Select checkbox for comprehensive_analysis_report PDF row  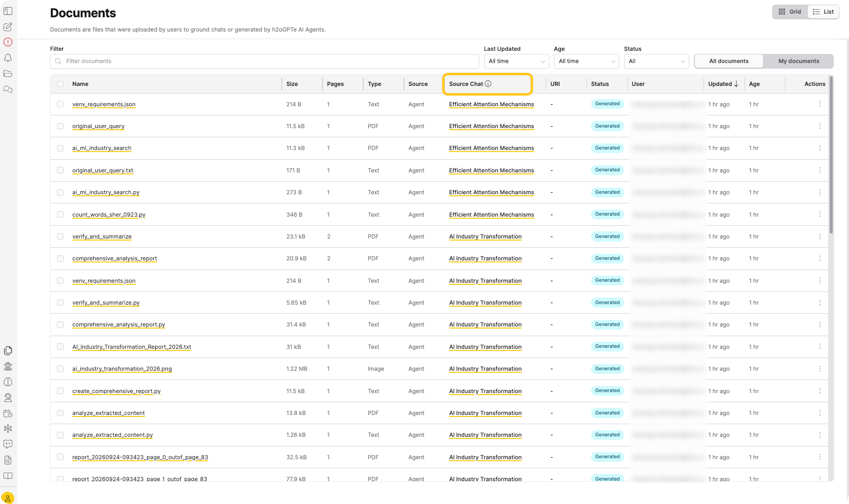tap(61, 258)
